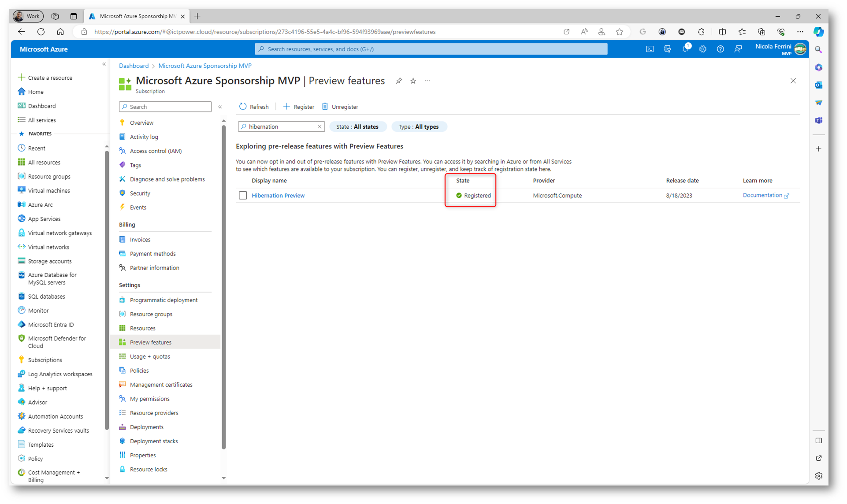
Task: Open Type: All types filter
Action: tap(419, 127)
